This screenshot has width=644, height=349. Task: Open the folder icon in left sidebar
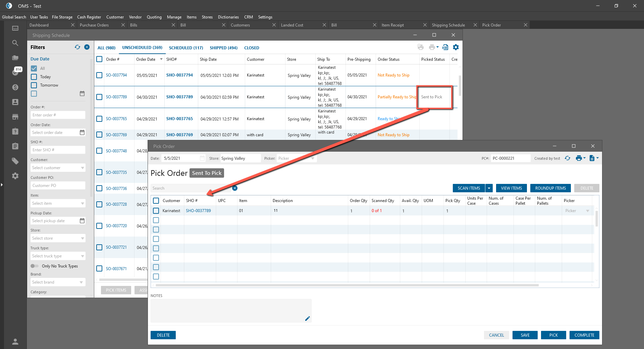tap(15, 58)
